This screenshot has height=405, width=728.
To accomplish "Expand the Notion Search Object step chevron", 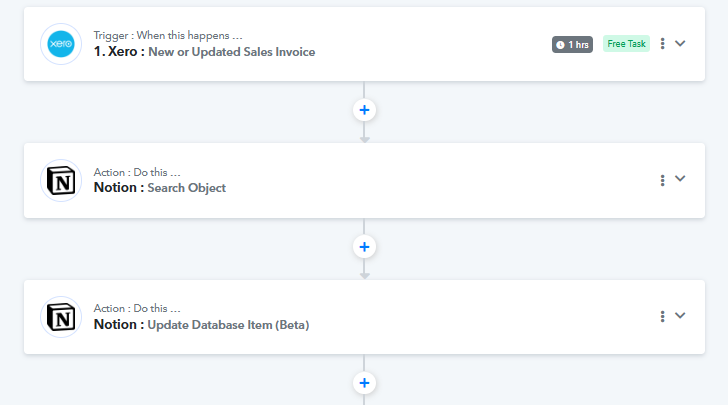I will pos(680,178).
